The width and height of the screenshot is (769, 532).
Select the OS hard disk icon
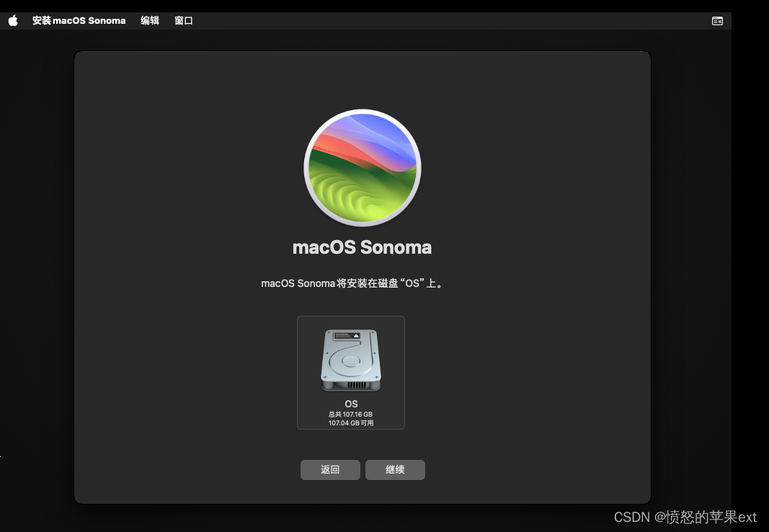(x=351, y=360)
